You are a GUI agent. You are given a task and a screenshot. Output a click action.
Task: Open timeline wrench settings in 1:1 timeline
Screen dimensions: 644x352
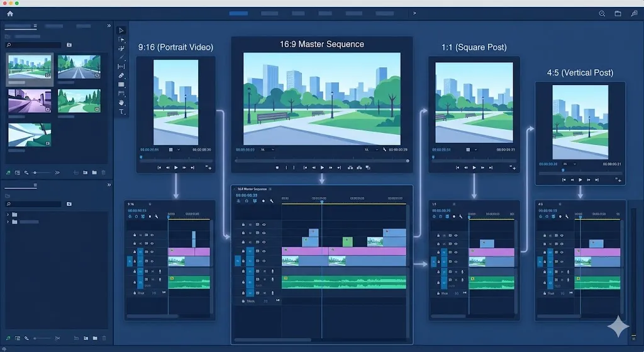pos(460,216)
